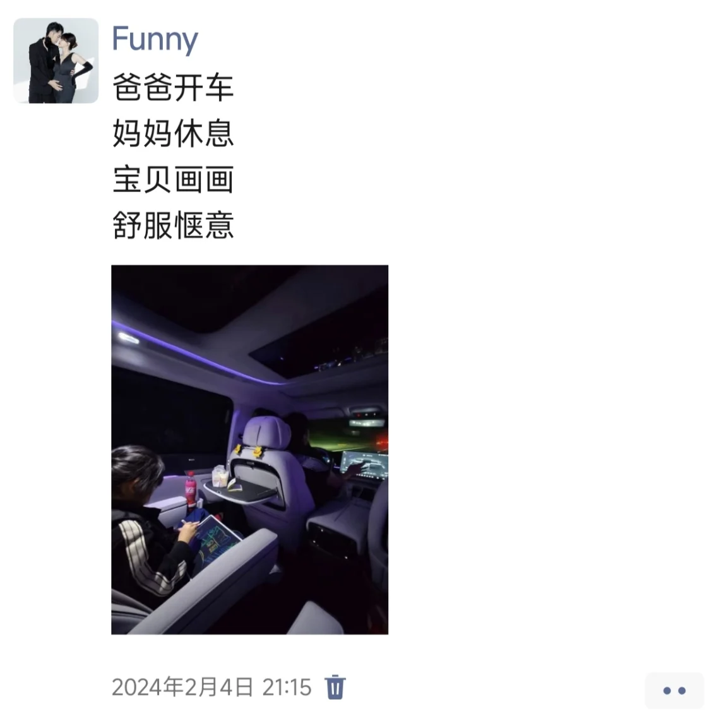Screen dimensions: 726x728
Task: Click the red drink bottle in photo
Action: click(x=191, y=489)
